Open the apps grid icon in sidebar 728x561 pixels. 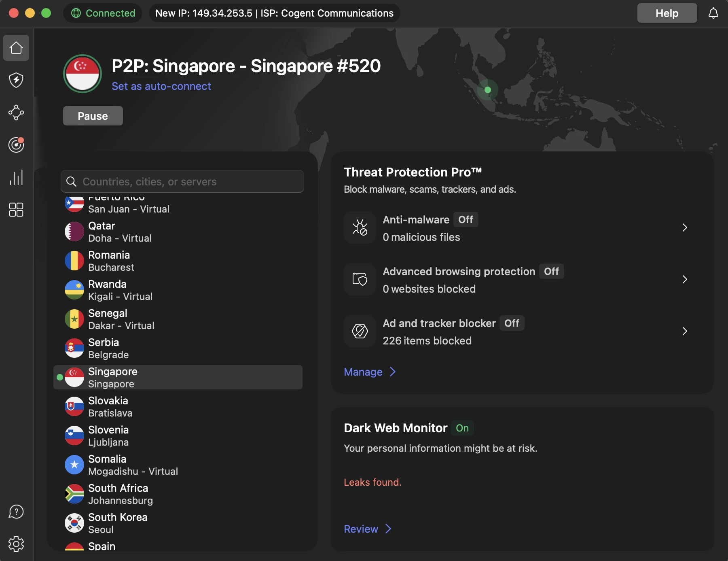click(x=16, y=210)
